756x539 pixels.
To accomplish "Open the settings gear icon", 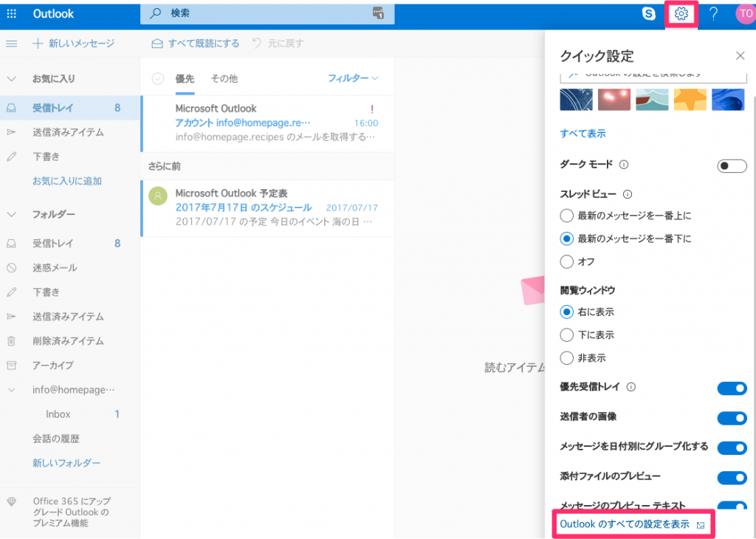I will click(681, 13).
